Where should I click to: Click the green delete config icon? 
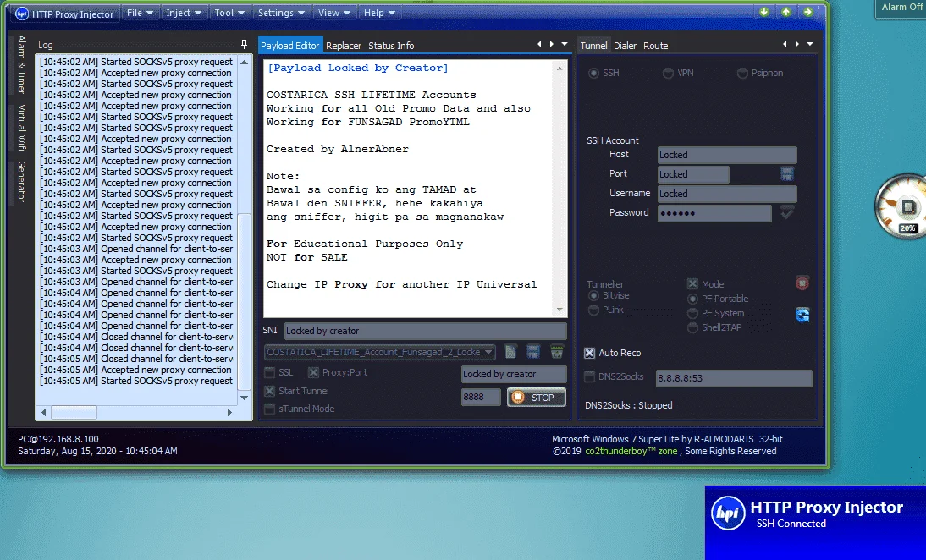point(556,352)
